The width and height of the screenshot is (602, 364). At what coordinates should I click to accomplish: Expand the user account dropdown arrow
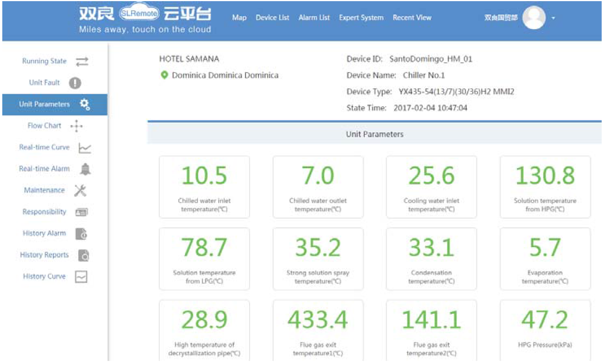[553, 18]
